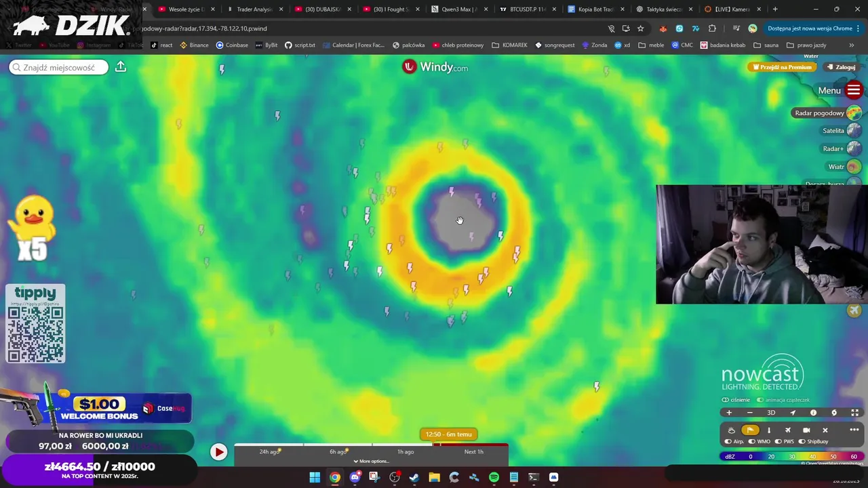Select the temperature thermometer icon

point(769,430)
